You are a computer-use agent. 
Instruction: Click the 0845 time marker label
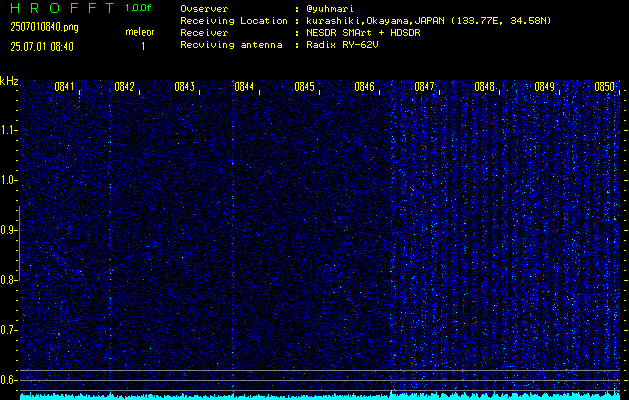coord(304,87)
